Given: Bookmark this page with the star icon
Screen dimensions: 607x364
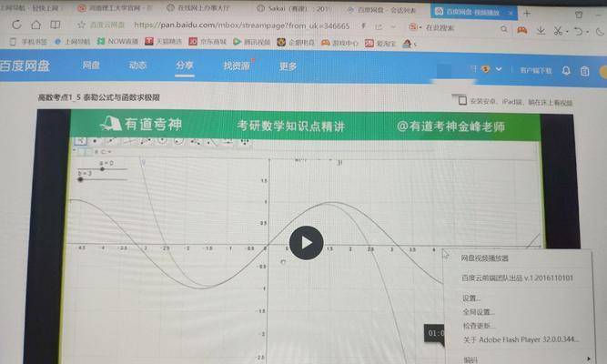Looking at the screenshot, I should coord(81,25).
